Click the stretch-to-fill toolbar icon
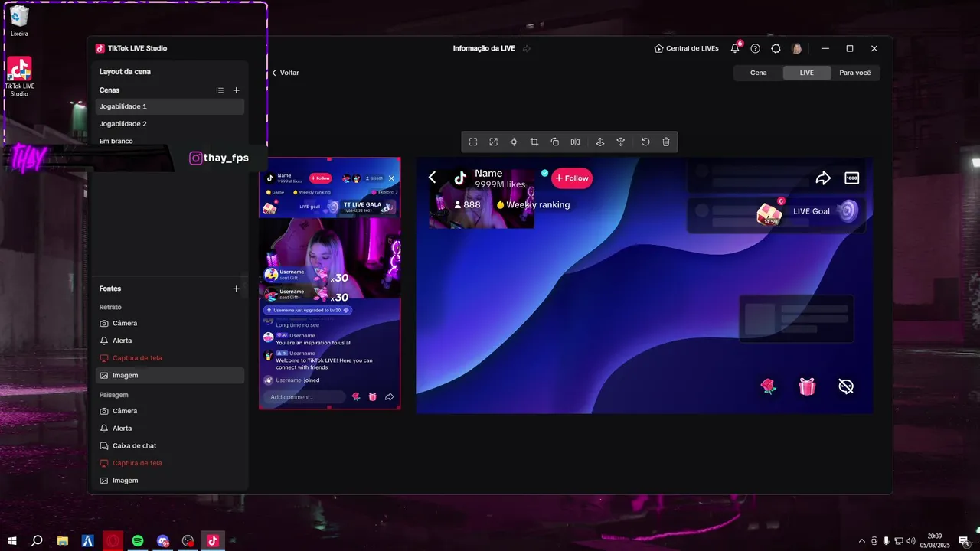This screenshot has width=980, height=551. click(x=494, y=142)
